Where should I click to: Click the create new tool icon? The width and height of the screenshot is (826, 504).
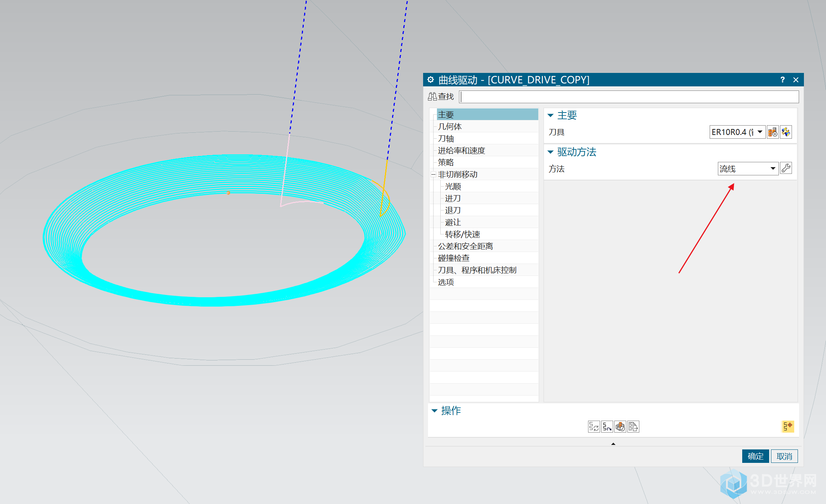click(773, 132)
